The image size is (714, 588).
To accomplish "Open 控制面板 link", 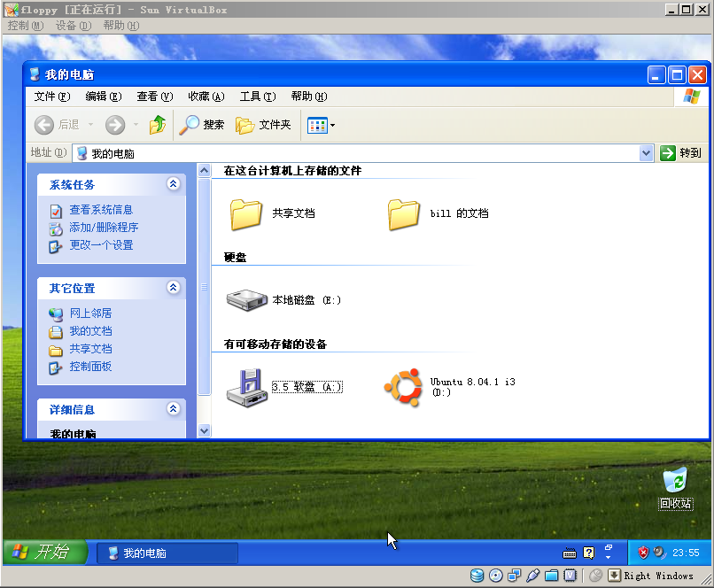I will click(x=90, y=367).
